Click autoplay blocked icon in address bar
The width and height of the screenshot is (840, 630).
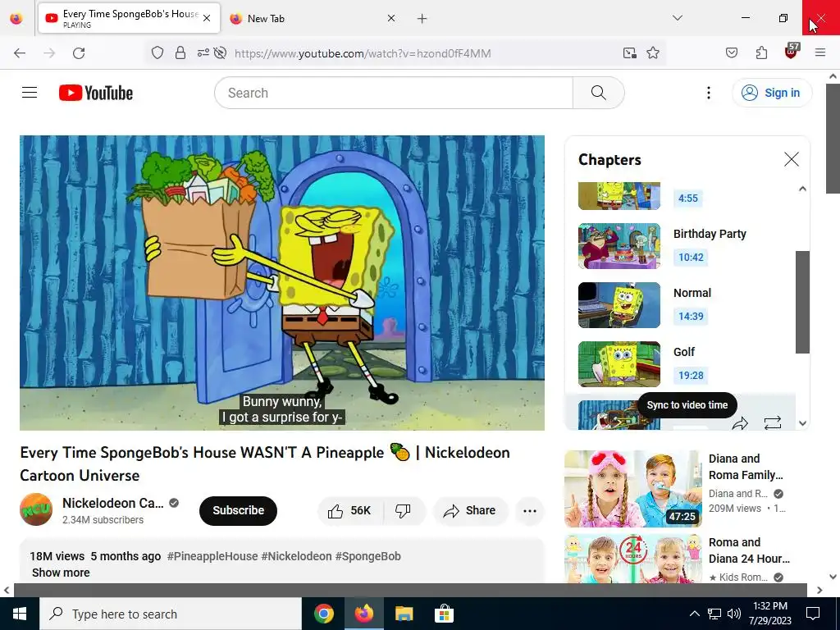pyautogui.click(x=220, y=53)
